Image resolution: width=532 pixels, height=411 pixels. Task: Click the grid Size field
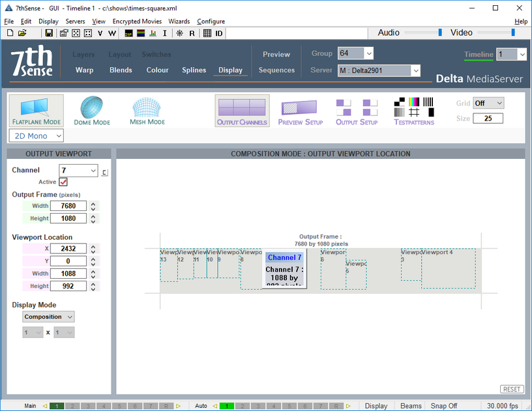pos(488,119)
